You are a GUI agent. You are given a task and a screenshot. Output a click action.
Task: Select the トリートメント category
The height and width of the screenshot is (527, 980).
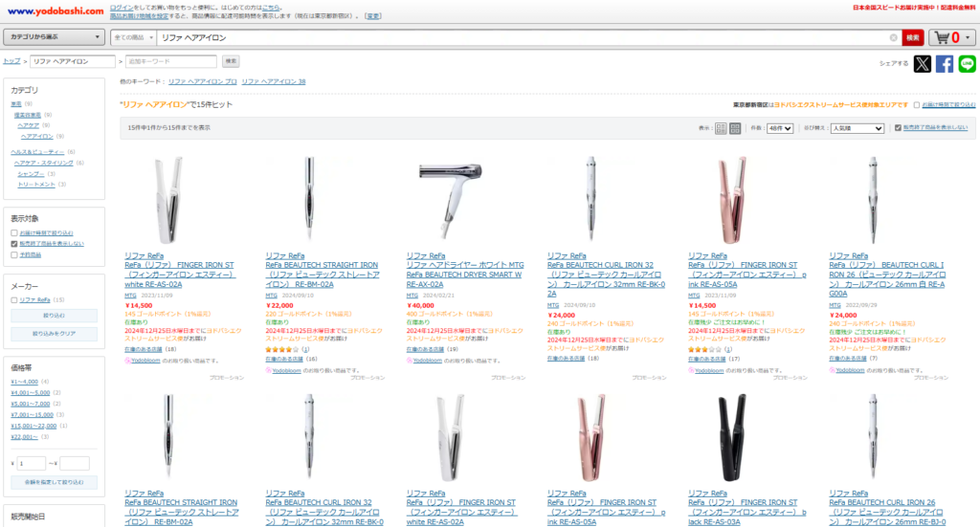[x=36, y=185]
